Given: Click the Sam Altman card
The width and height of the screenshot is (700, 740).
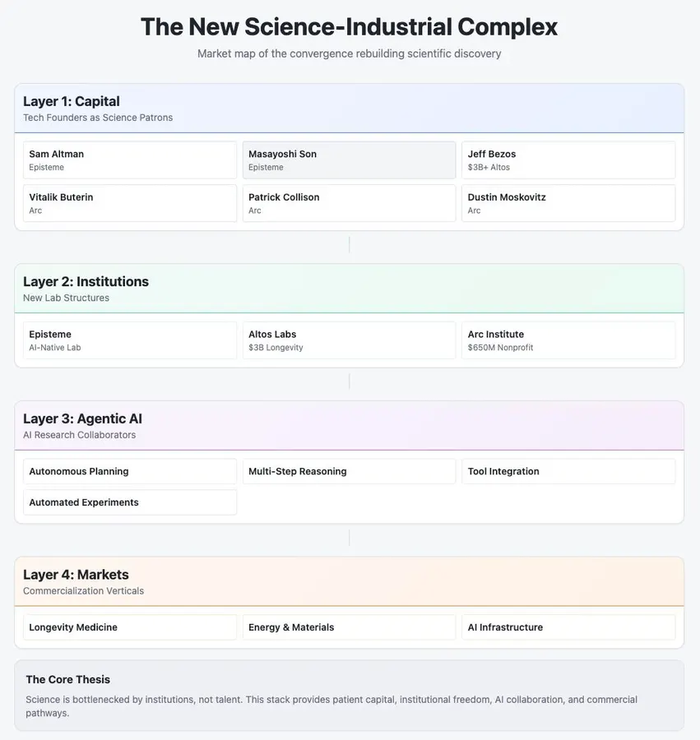Looking at the screenshot, I should pos(130,160).
